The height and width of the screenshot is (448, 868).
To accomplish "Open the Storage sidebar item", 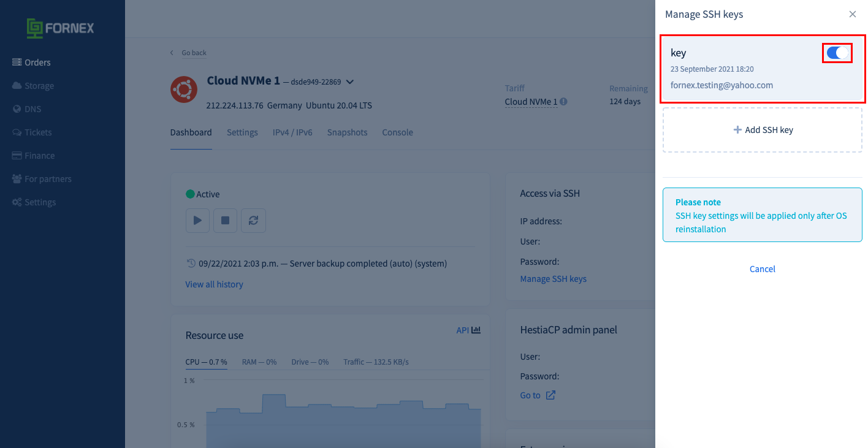I will pos(33,86).
